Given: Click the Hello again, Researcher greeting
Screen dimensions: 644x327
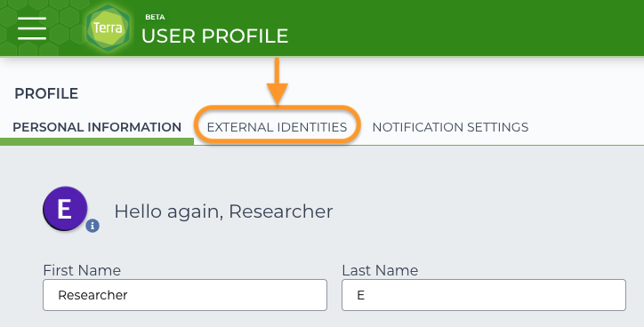Looking at the screenshot, I should tap(223, 211).
